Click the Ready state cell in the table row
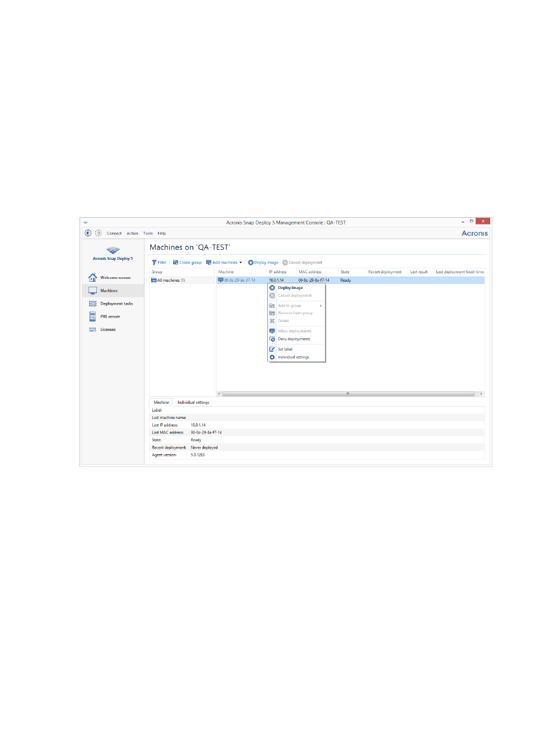535x756 pixels. pos(346,280)
